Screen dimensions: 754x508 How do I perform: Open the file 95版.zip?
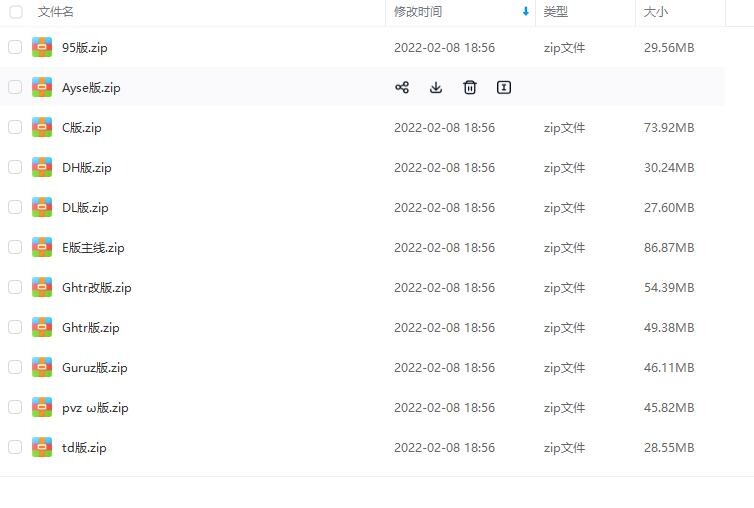click(x=85, y=48)
